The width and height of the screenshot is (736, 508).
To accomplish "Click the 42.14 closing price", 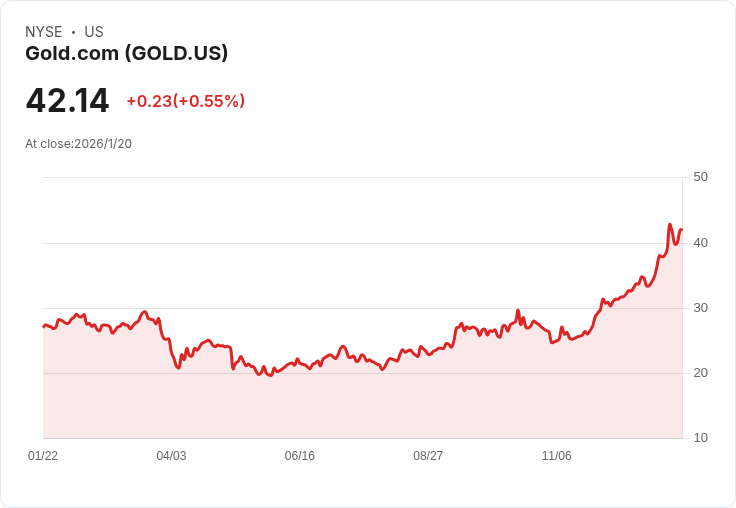I will [x=67, y=101].
